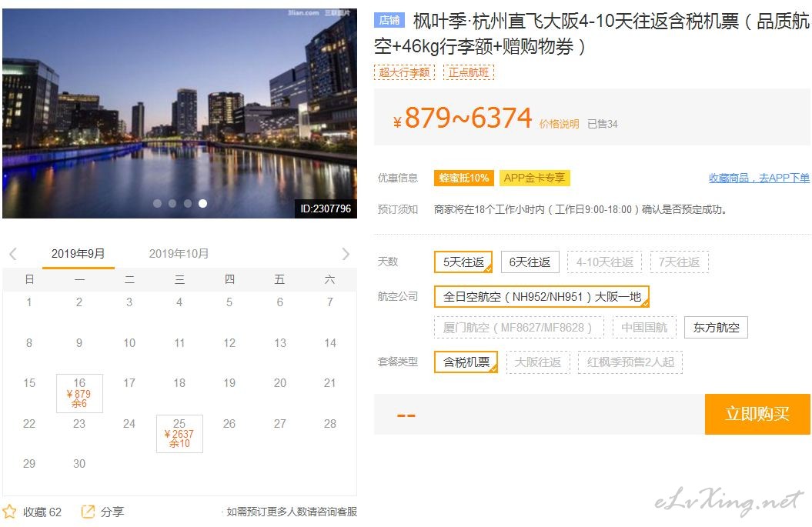Click the 分享 share label
The image size is (812, 527).
coord(112,512)
